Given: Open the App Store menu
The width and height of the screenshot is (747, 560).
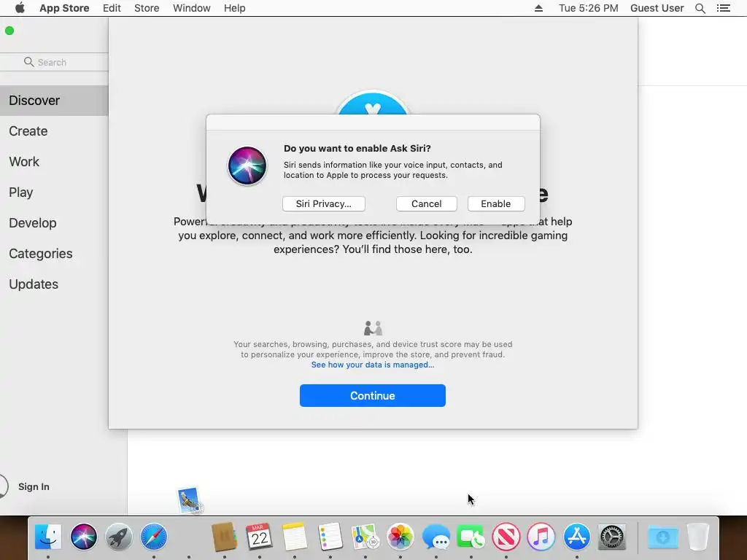Looking at the screenshot, I should (64, 8).
